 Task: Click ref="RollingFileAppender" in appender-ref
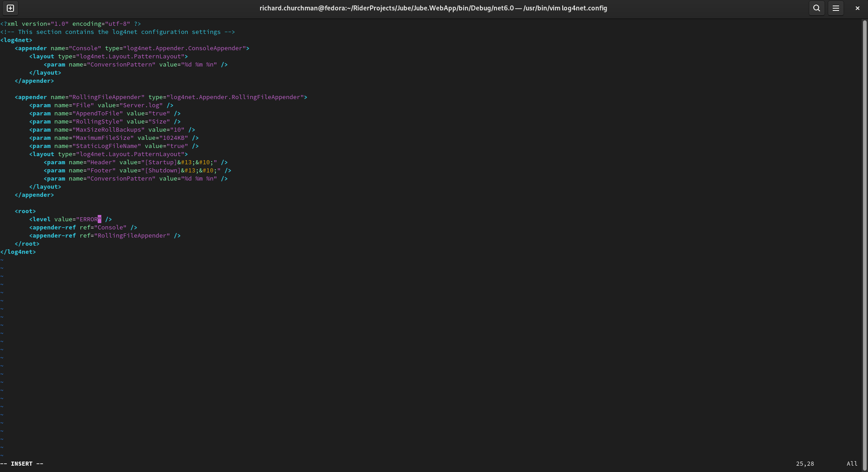125,235
